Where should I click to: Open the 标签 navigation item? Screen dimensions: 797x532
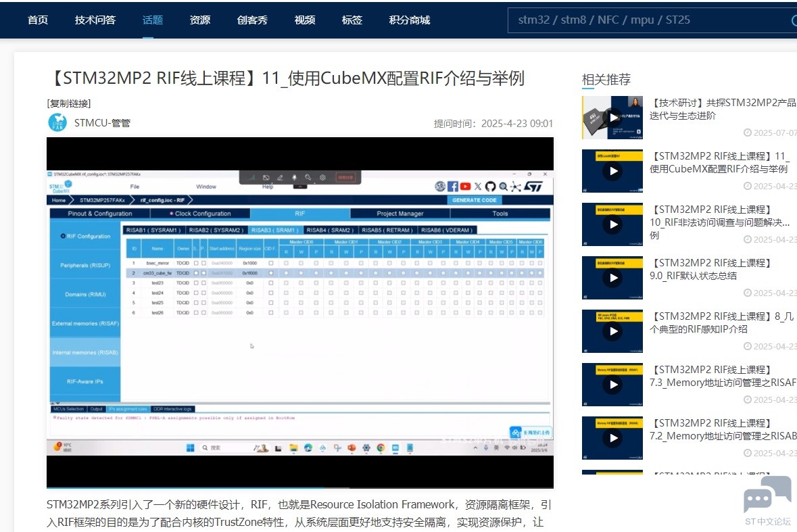pos(352,20)
